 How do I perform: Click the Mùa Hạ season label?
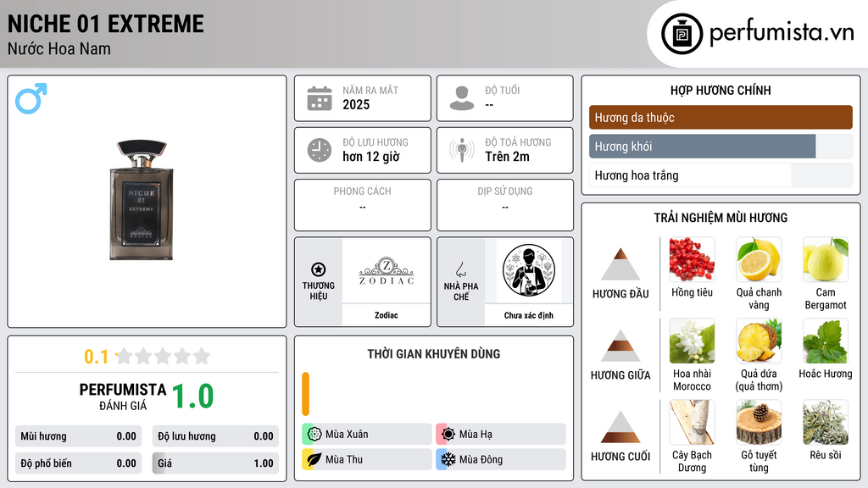(476, 435)
